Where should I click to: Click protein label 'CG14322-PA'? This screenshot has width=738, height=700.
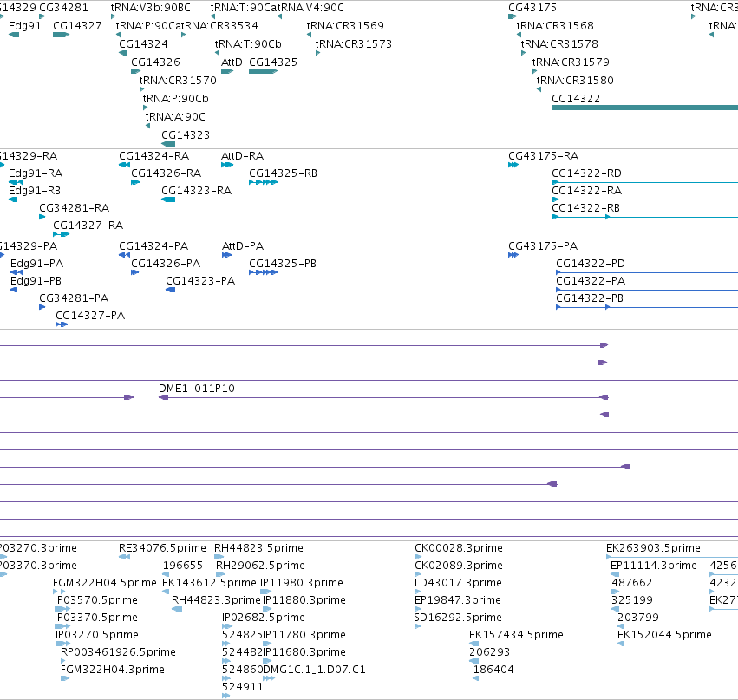(x=591, y=281)
